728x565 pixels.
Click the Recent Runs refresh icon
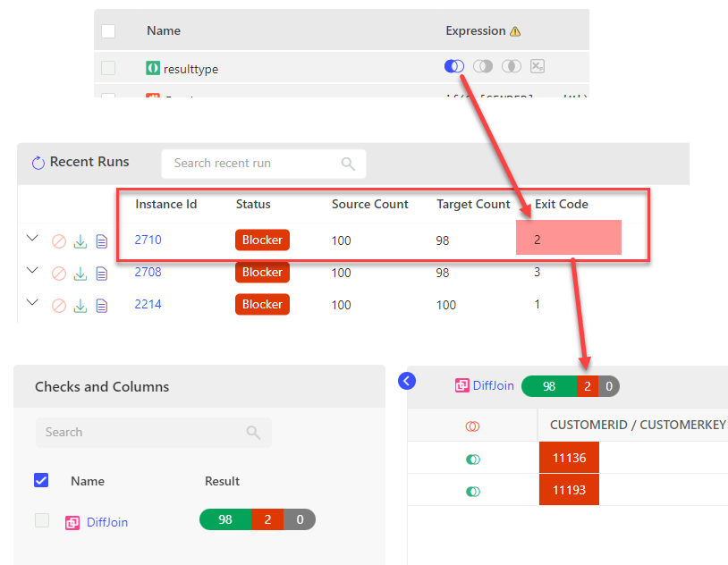(x=38, y=163)
